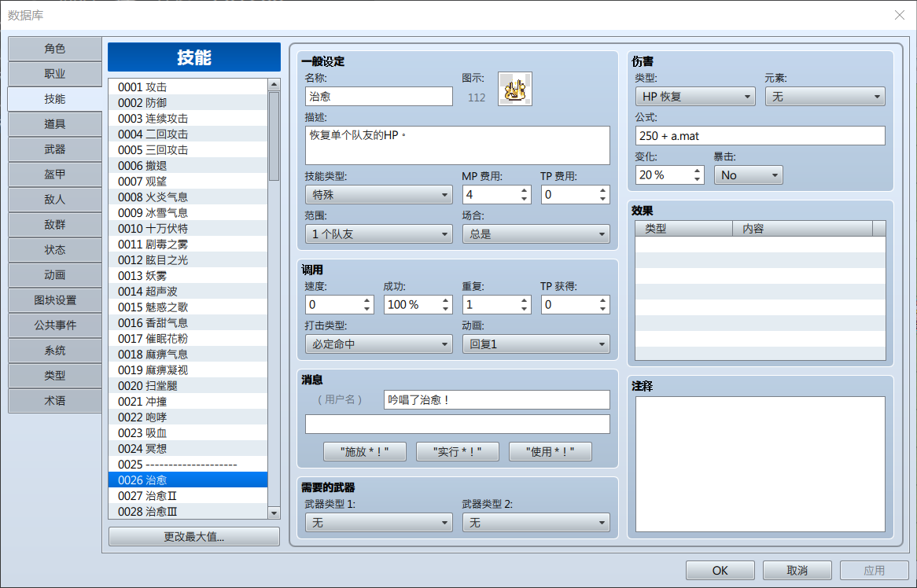917x588 pixels.
Task: Open the 敌人 (Enemies) tab
Action: (55, 200)
